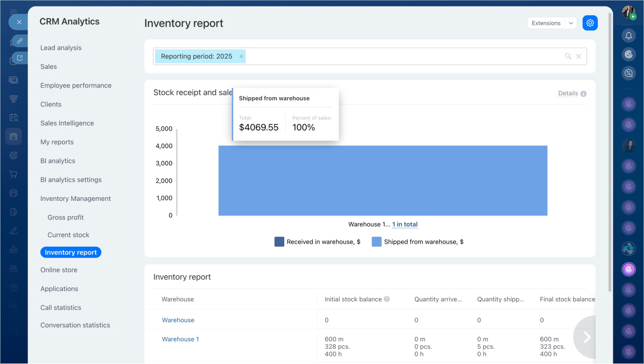Toggle Shipped from warehouse legend series

(x=418, y=242)
